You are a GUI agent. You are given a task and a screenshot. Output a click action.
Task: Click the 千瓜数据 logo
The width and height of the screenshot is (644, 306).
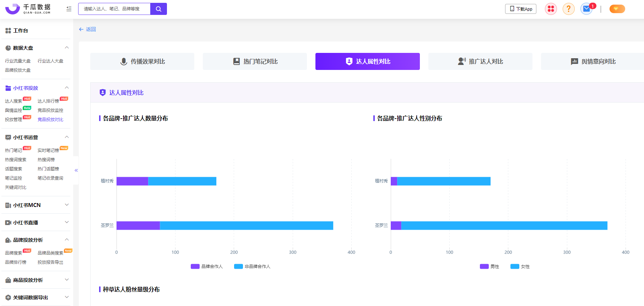[x=28, y=9]
